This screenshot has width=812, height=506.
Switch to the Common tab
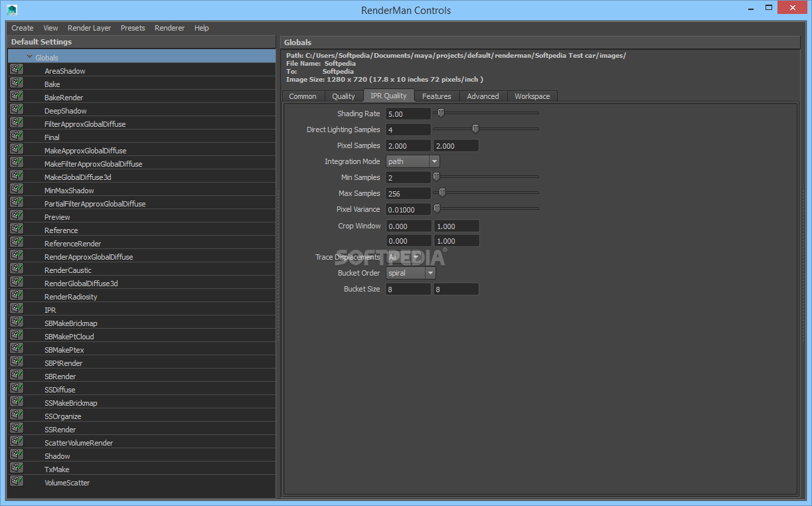tap(303, 96)
